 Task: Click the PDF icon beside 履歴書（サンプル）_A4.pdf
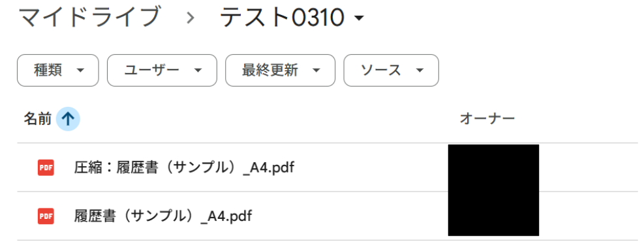(46, 216)
